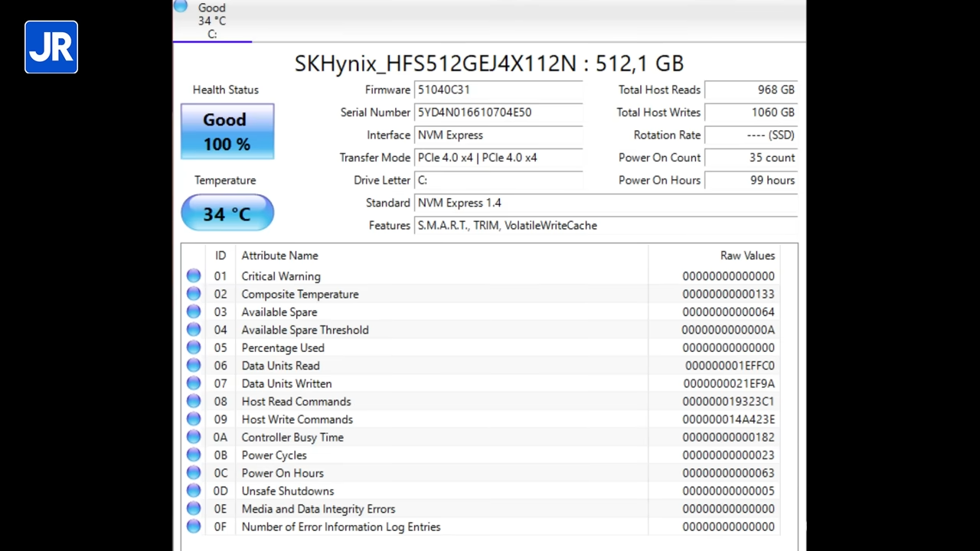Click the status icon for Unsafe Shutdowns

193,491
